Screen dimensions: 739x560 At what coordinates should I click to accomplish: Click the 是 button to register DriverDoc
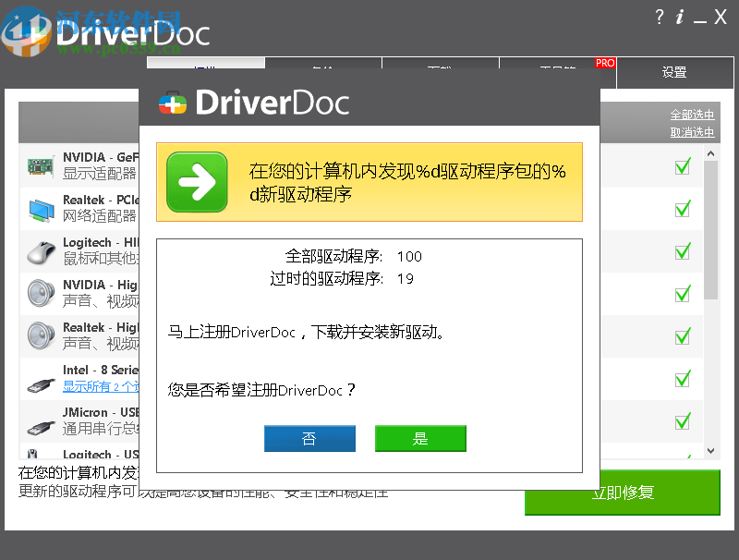tap(420, 439)
